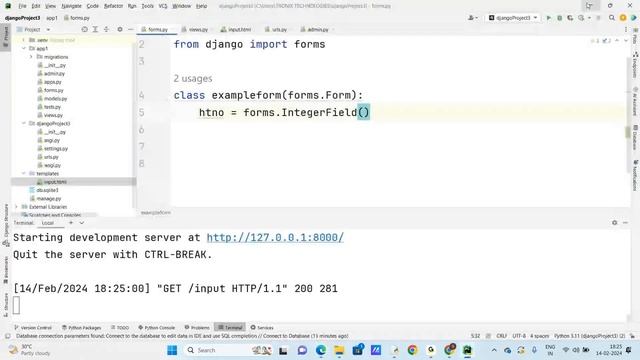Open the Window menu

182,6
